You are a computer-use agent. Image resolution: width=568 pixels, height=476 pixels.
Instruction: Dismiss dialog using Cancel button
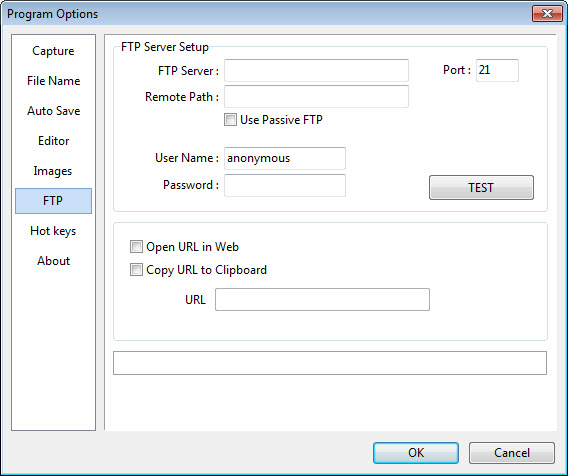[512, 453]
